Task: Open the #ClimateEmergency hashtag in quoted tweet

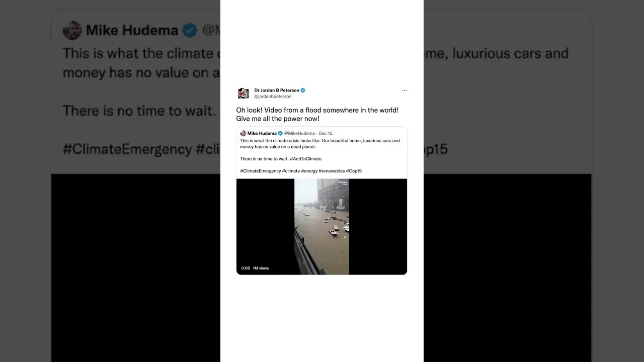Action: 261,171
